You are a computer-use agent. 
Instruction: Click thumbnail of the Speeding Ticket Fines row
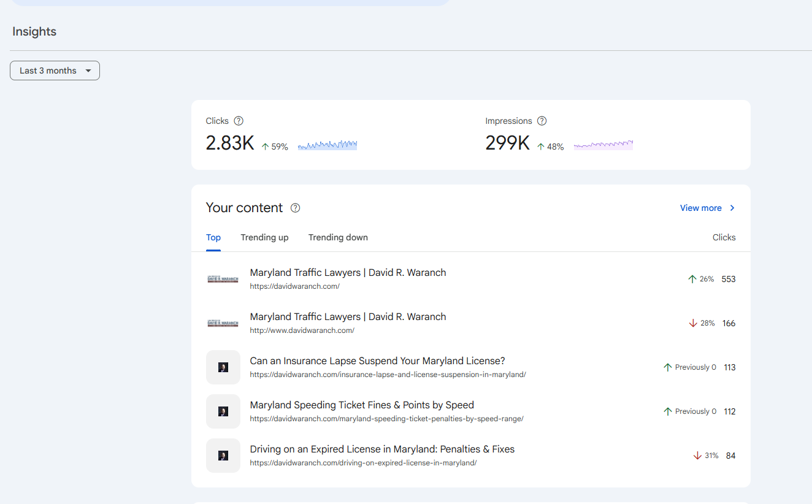pyautogui.click(x=223, y=411)
